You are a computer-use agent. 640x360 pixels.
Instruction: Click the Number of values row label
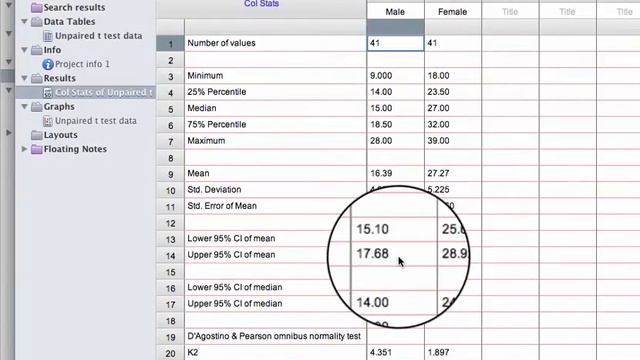click(x=221, y=43)
